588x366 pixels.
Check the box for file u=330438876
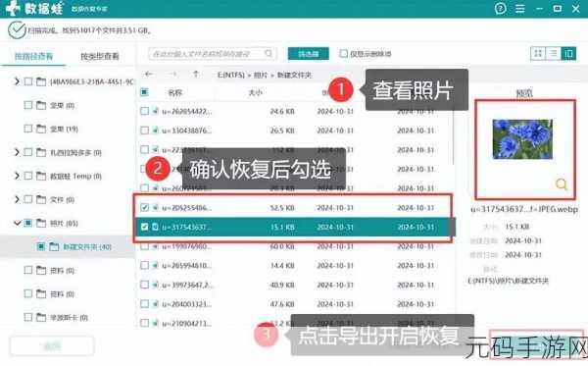tap(144, 131)
